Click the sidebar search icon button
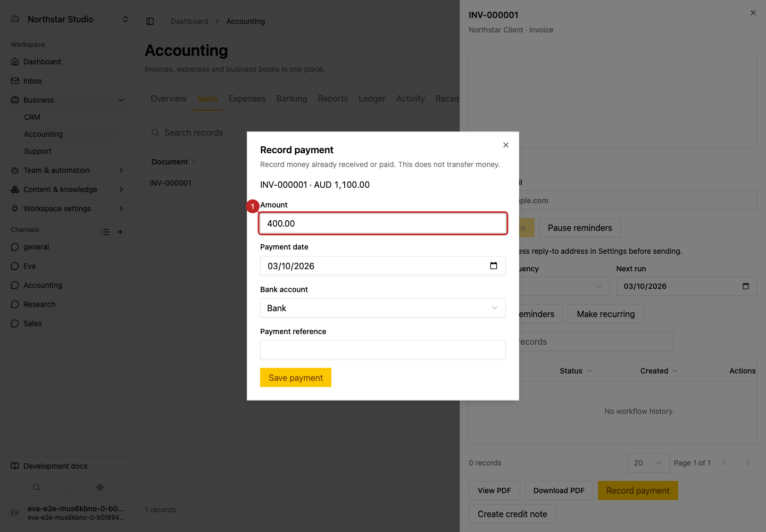This screenshot has width=766, height=532. 36,487
